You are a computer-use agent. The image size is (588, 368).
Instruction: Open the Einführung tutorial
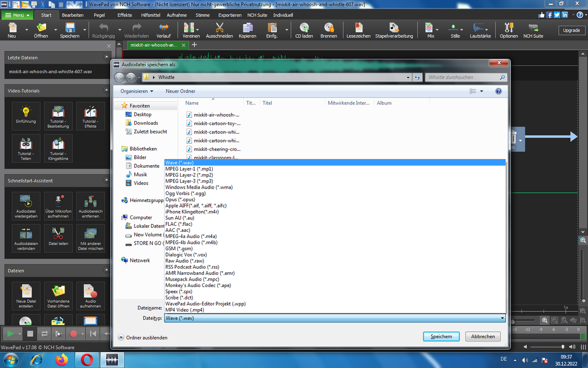coord(26,115)
